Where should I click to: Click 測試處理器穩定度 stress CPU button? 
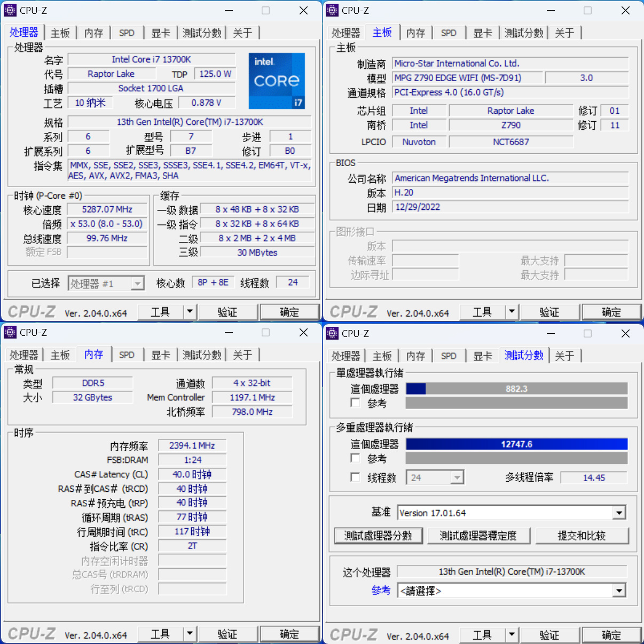click(478, 536)
